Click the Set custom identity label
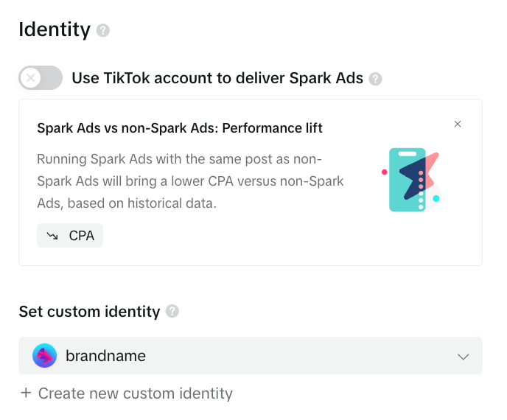The image size is (507, 420). click(89, 311)
